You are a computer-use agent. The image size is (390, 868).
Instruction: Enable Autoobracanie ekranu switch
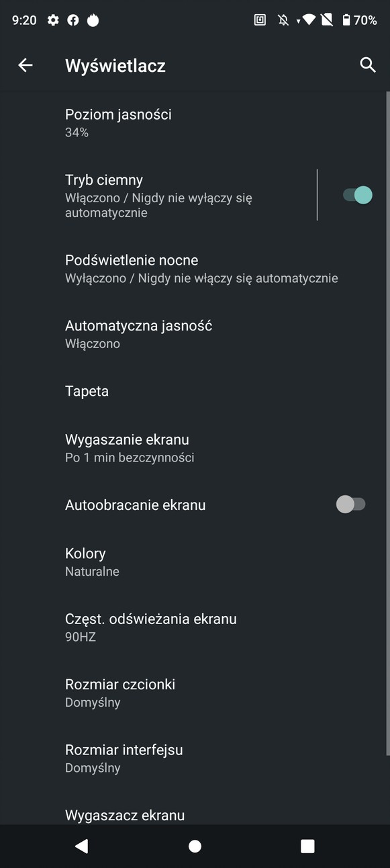352,505
